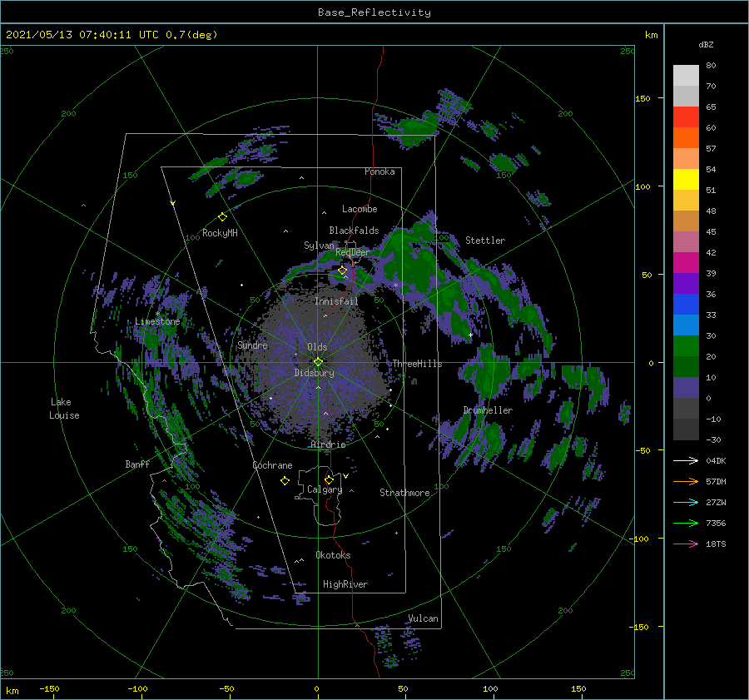The image size is (749, 700).
Task: Click the yellow radar site marker at Olds
Action: click(318, 362)
